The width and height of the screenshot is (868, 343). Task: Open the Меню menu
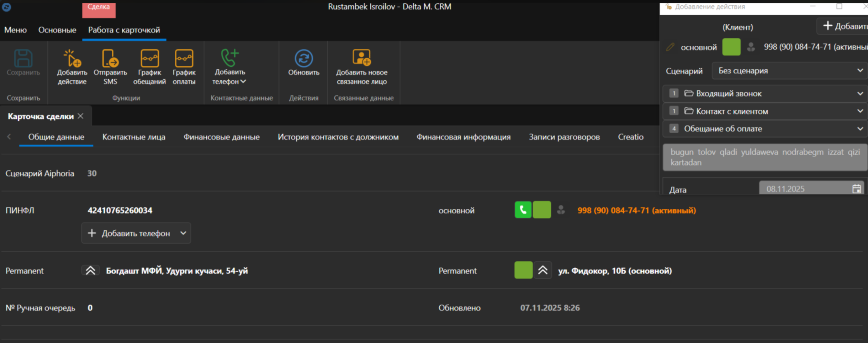tap(15, 30)
